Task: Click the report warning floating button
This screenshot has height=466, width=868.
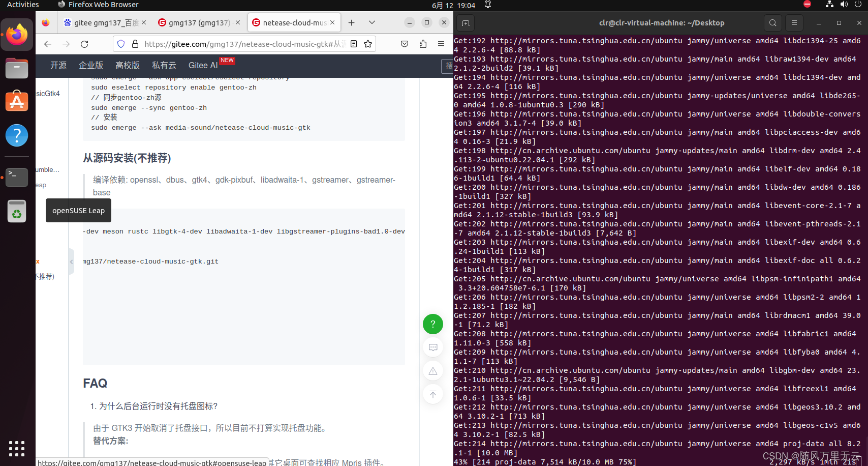Action: [433, 371]
